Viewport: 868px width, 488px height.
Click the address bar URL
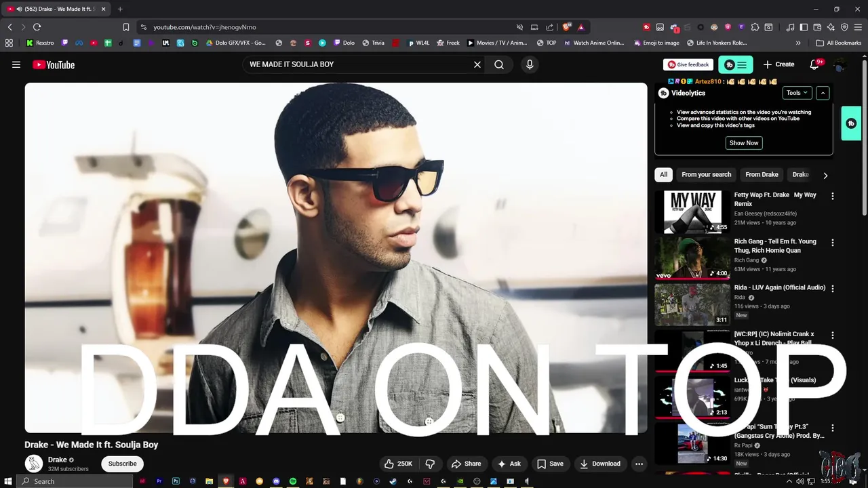[x=205, y=27]
